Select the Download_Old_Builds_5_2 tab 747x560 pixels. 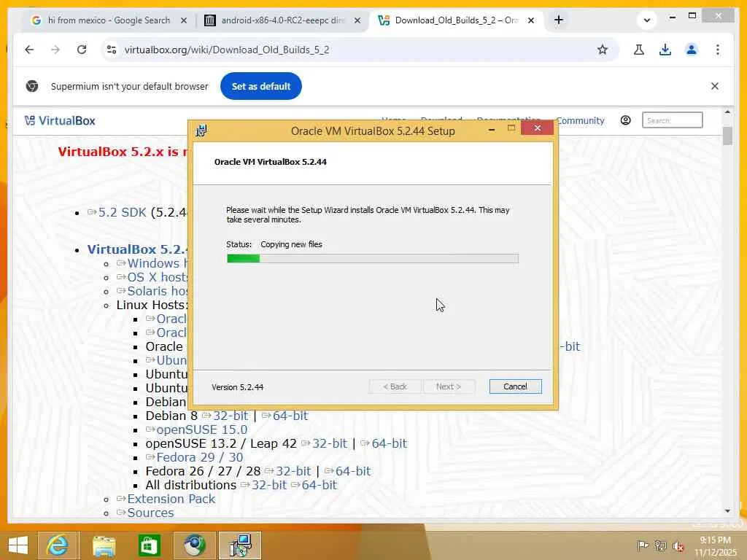tap(457, 20)
